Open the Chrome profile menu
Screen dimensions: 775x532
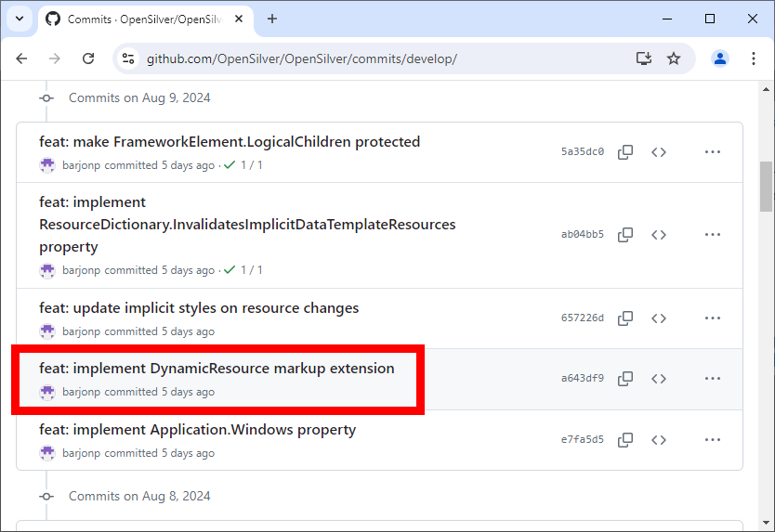(x=720, y=58)
